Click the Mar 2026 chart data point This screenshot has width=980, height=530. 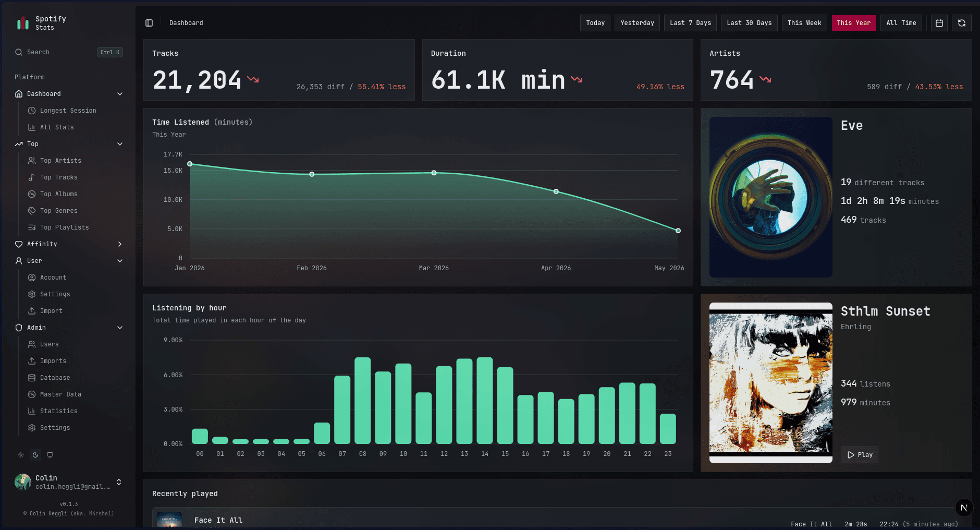pos(434,173)
